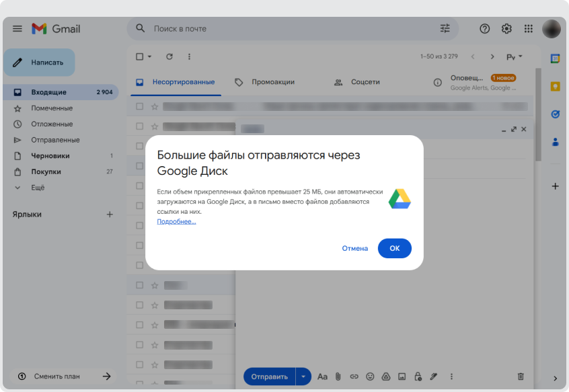Open search filter options icon
The width and height of the screenshot is (569, 392).
[445, 28]
